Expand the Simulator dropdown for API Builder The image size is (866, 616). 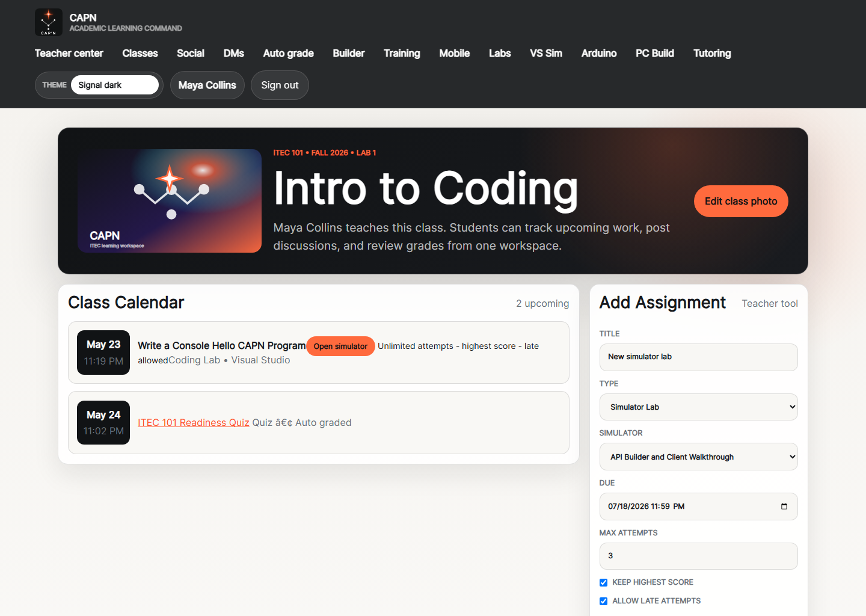click(698, 457)
